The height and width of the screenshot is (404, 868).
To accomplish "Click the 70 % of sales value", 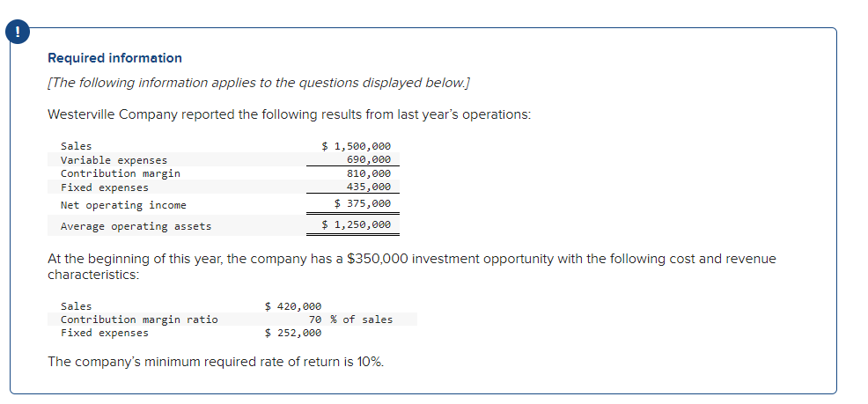I will click(350, 320).
